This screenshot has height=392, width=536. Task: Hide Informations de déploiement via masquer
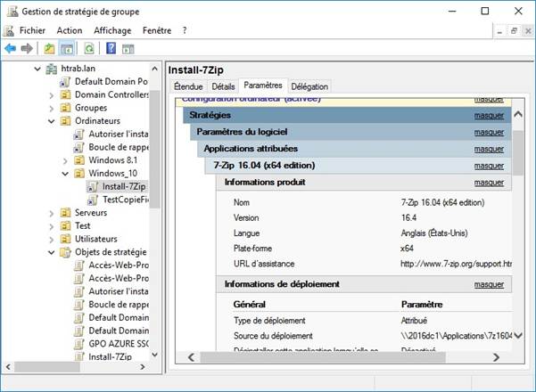489,284
